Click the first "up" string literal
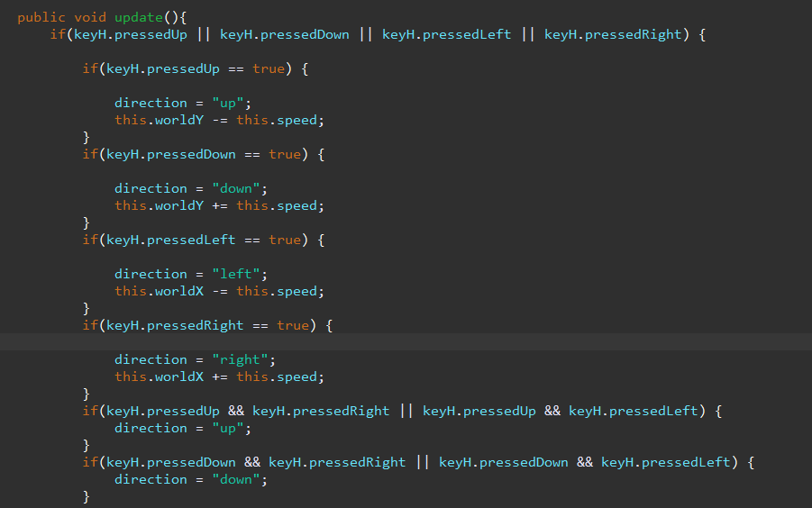Image resolution: width=812 pixels, height=508 pixels. coord(228,103)
